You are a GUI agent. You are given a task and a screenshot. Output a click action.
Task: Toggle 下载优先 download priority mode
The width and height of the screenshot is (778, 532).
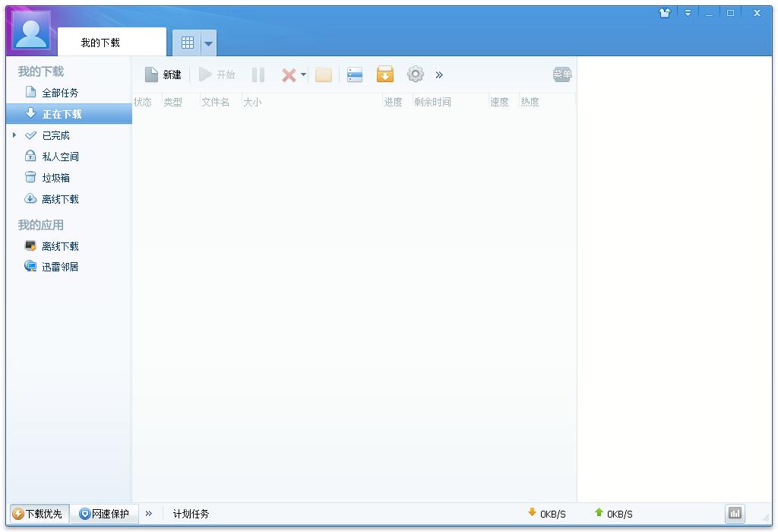[39, 514]
